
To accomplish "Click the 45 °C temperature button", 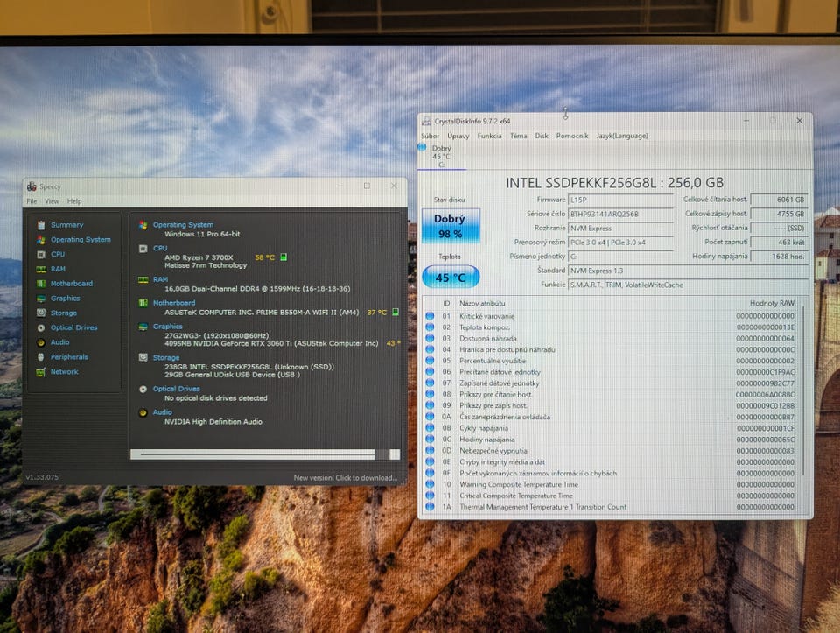I will coord(450,278).
